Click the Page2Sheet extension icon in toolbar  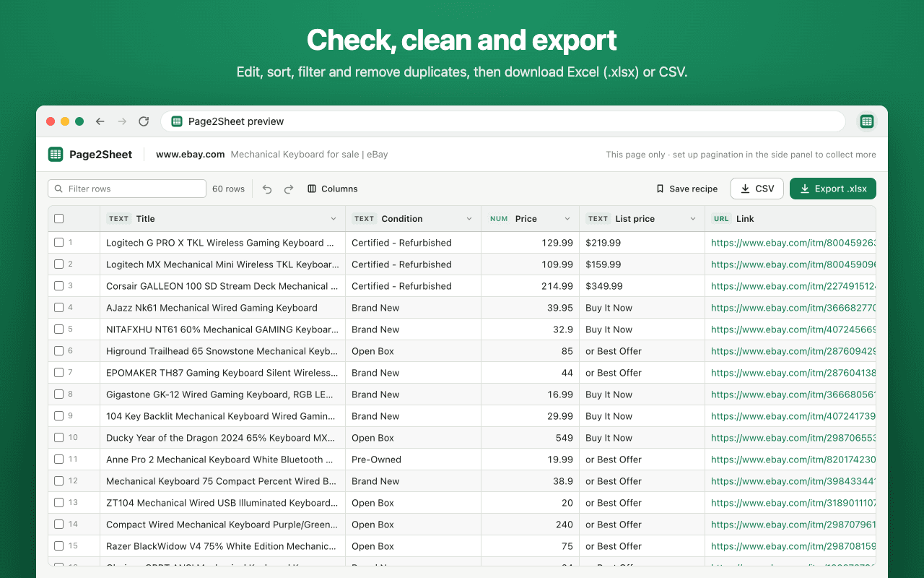pos(867,121)
